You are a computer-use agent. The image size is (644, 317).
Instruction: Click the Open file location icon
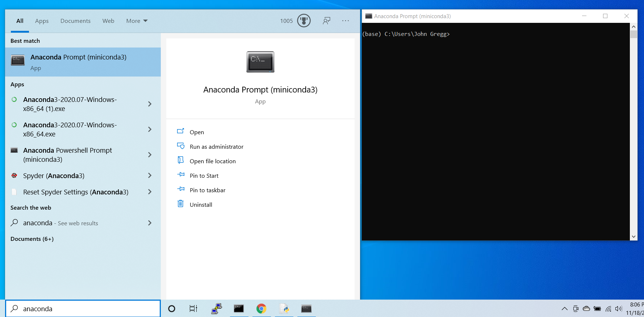pyautogui.click(x=180, y=160)
